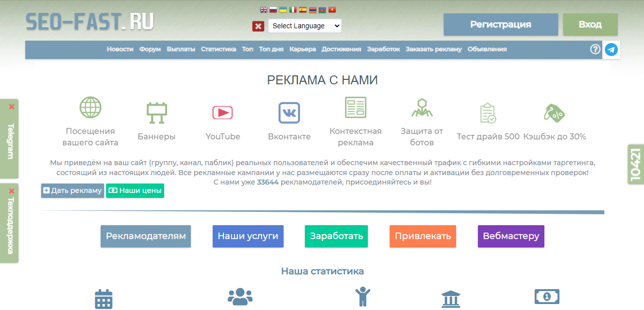Open Топ дня in the menu
This screenshot has width=644, height=310.
[x=271, y=49]
